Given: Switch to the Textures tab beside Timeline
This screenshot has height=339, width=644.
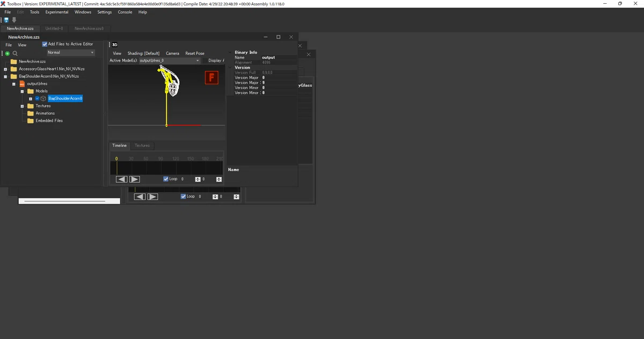Looking at the screenshot, I should 142,146.
